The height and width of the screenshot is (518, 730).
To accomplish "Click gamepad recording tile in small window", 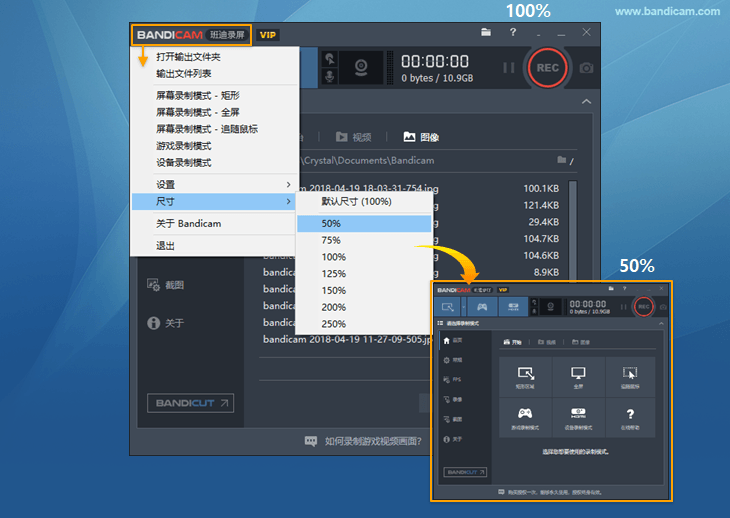I will 526,418.
